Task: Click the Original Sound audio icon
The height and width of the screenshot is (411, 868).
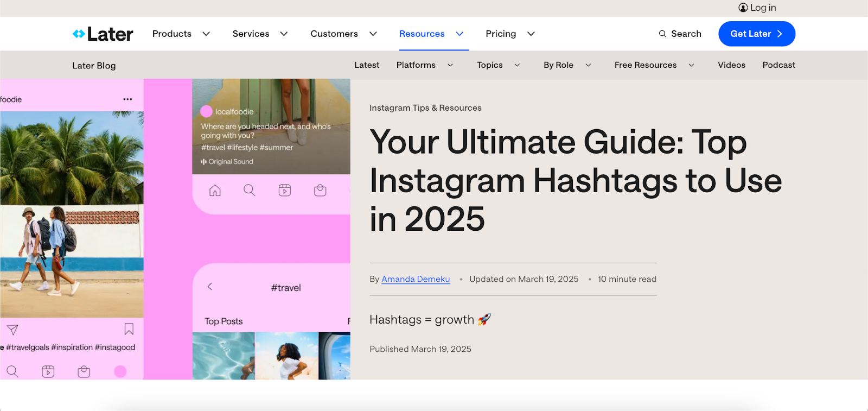Action: point(203,162)
